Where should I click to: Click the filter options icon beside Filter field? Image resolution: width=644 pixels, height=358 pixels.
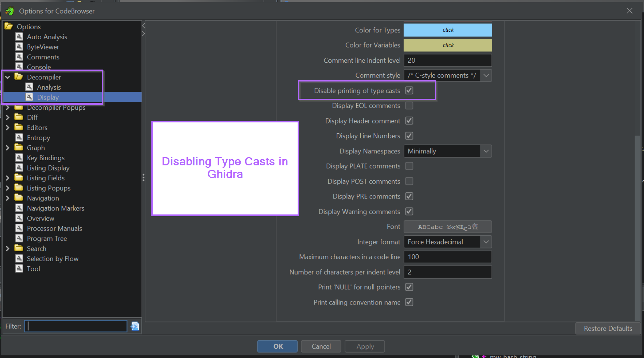point(135,326)
